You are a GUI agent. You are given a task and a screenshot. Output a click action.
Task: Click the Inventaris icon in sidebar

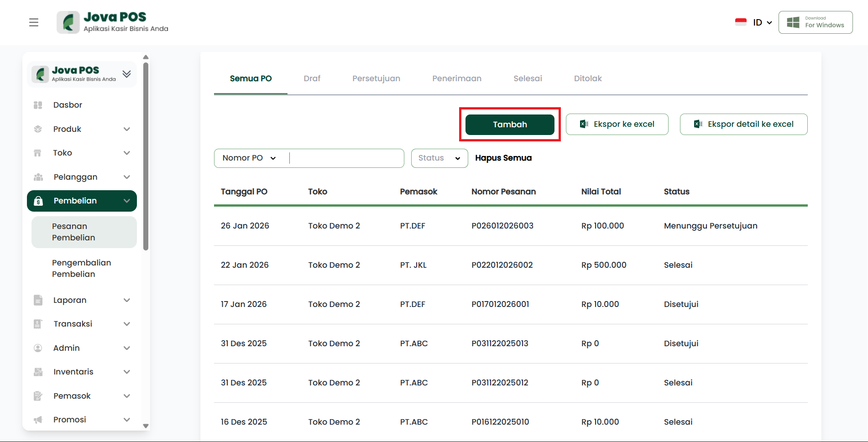(x=38, y=372)
